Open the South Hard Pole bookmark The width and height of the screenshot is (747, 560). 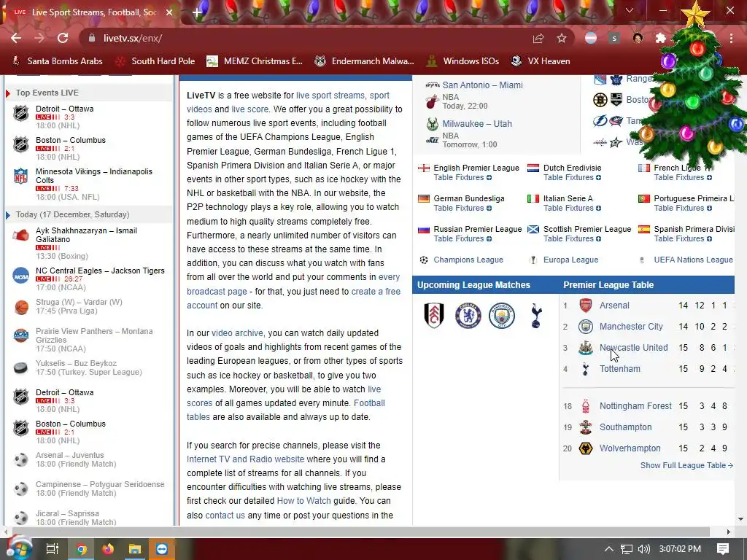click(156, 61)
